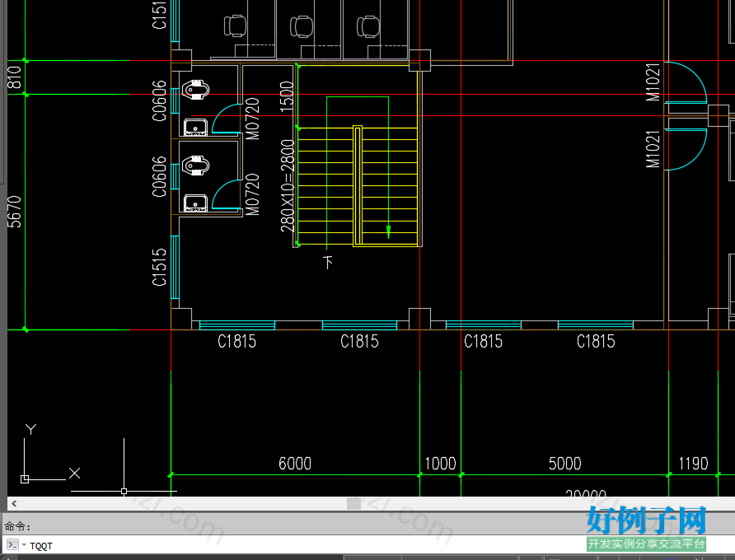The image size is (735, 560).
Task: Select the leftmost office chair symbol
Action: point(235,26)
